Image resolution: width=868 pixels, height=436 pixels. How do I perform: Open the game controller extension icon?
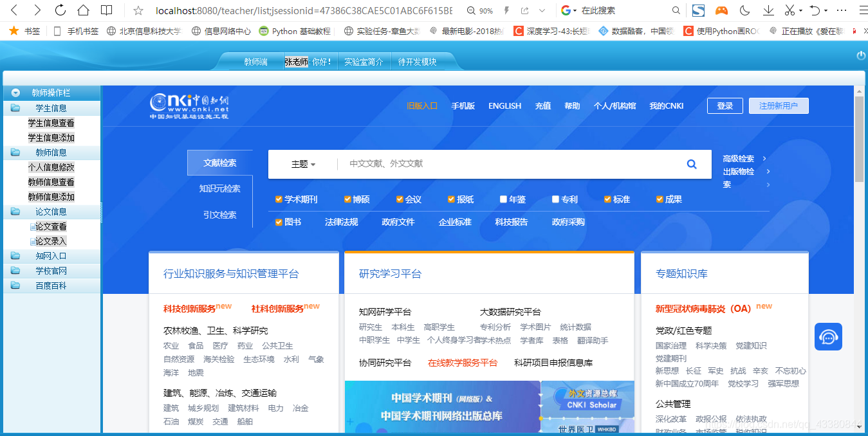tap(722, 11)
